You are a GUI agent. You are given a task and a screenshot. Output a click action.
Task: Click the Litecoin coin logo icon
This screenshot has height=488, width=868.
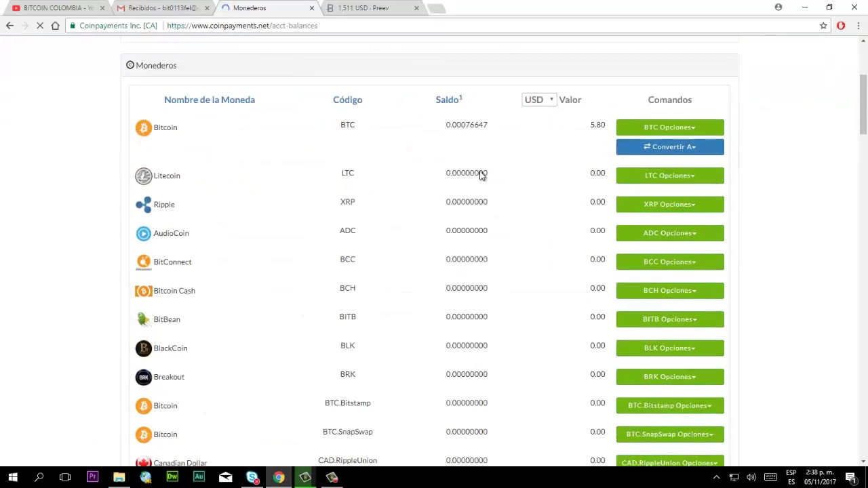pos(143,176)
